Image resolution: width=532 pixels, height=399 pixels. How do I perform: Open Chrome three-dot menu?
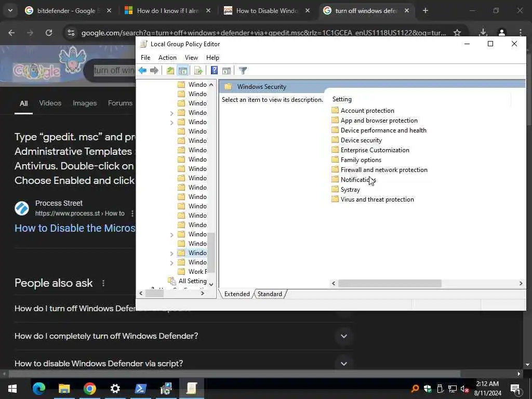(x=520, y=33)
